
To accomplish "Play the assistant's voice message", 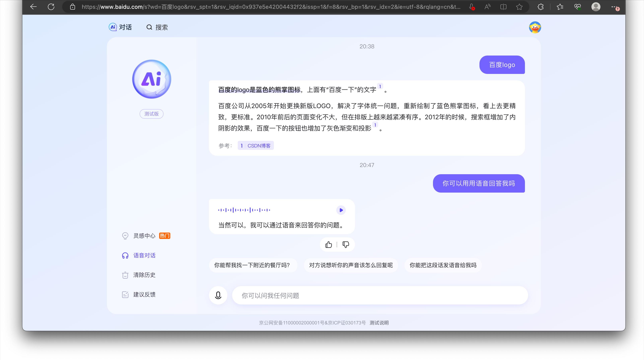I will (341, 210).
